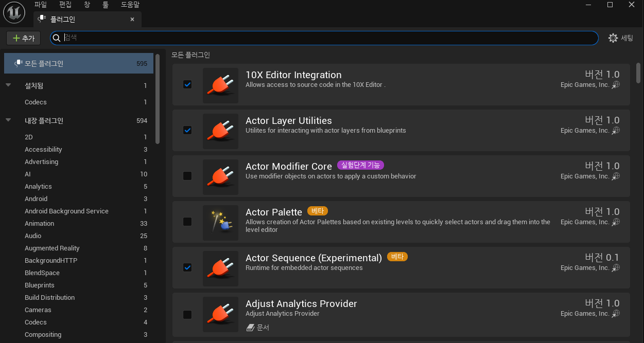
Task: Enable the Adjust Analytics Provider checkbox
Action: (187, 314)
